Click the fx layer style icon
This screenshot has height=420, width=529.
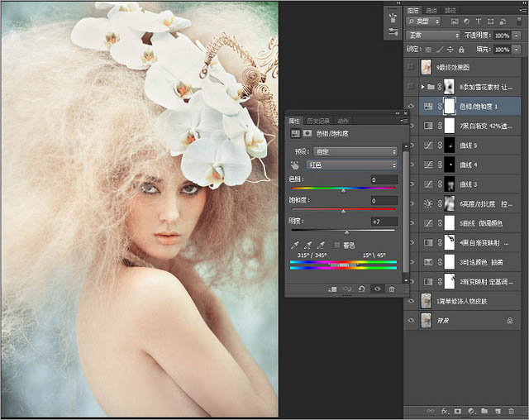point(444,410)
